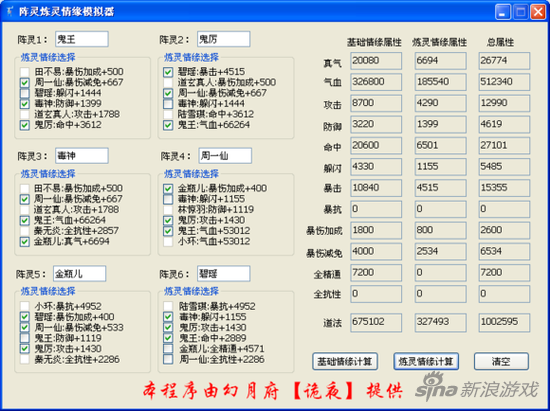Check 金瓶儿:全精通+4571 checkbox
The height and width of the screenshot is (411, 550).
168,349
